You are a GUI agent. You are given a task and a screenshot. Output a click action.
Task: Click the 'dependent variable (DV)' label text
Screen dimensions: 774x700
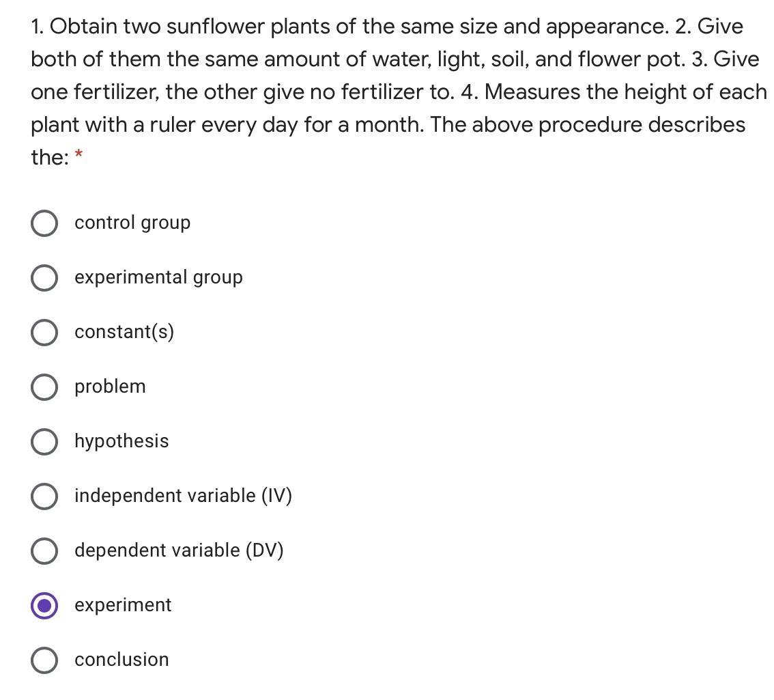[179, 550]
